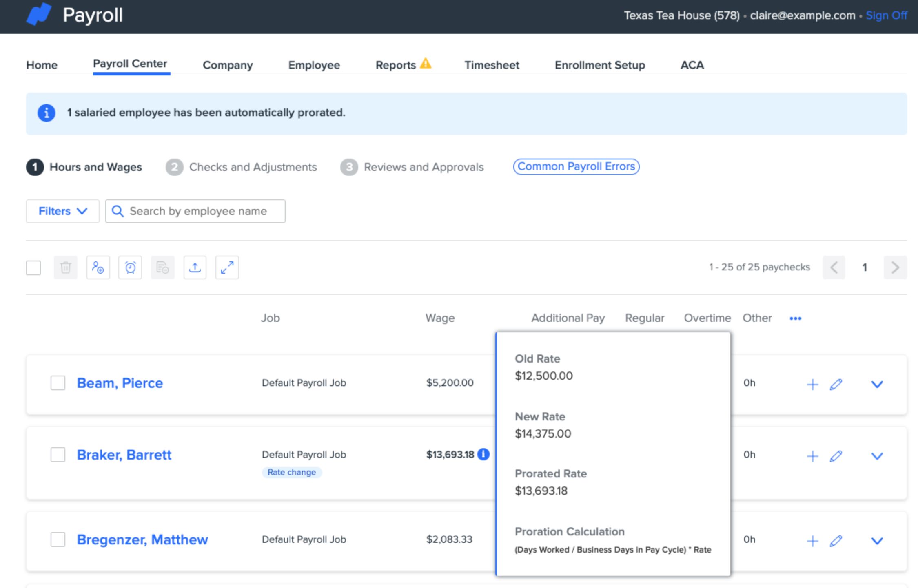Click the Old Rate $12,500.00 value

[544, 376]
